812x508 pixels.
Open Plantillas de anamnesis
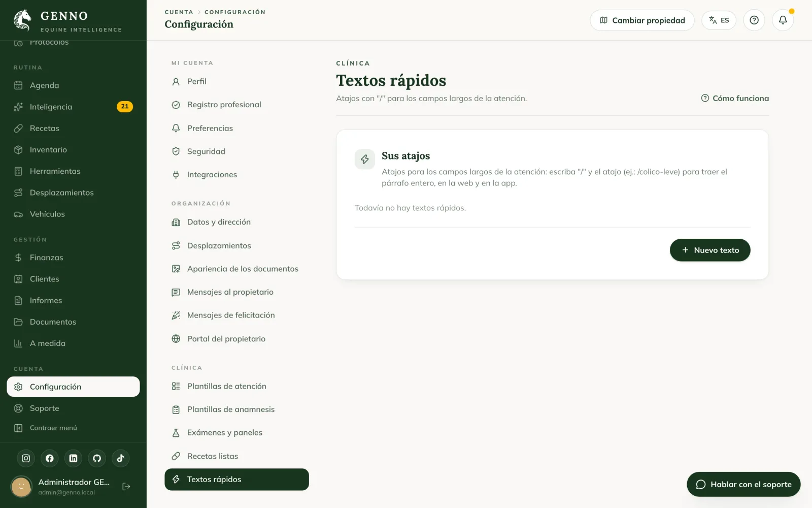click(236, 409)
